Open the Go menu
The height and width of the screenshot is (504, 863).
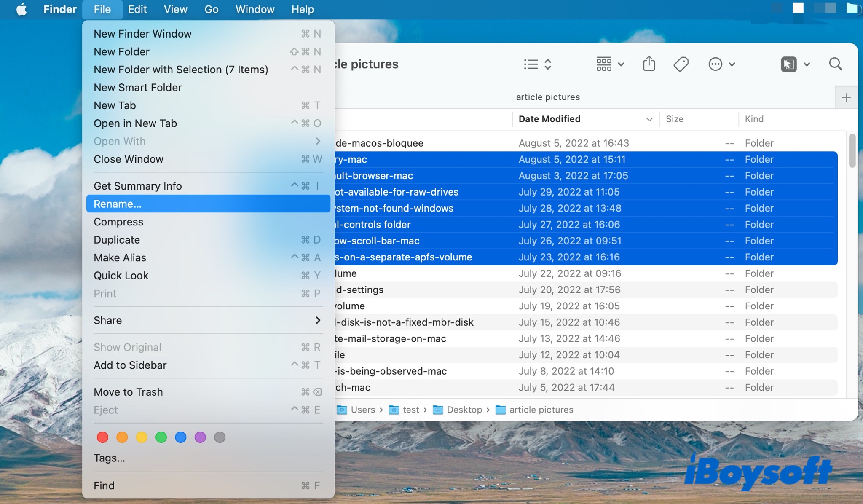[212, 9]
